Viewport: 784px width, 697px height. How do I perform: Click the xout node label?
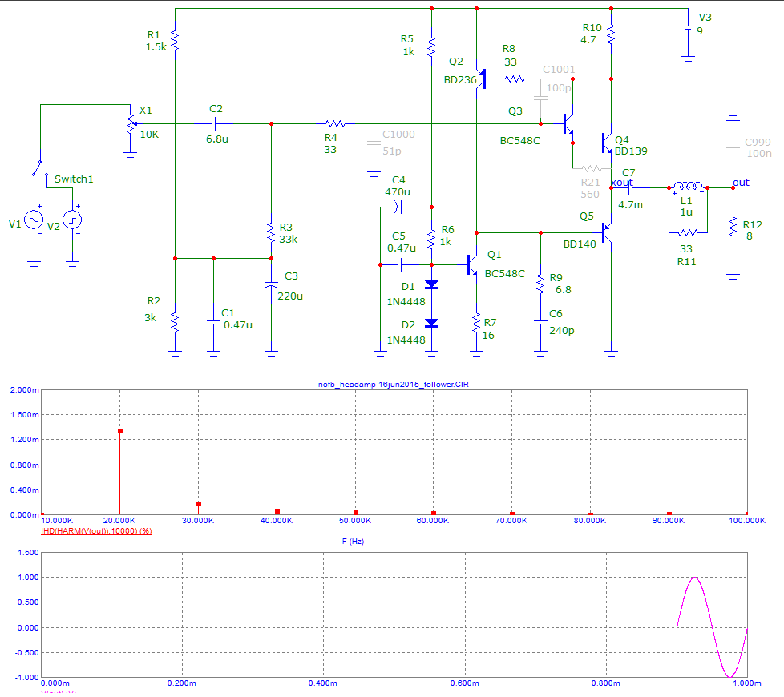(x=622, y=183)
